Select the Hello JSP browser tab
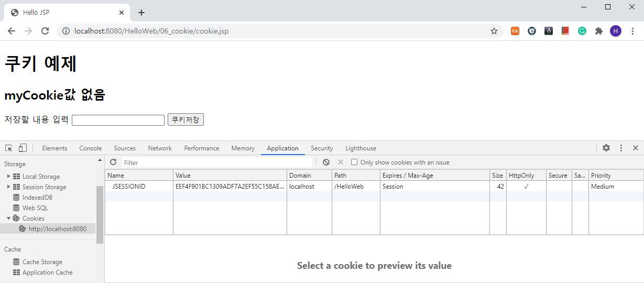 [x=68, y=13]
